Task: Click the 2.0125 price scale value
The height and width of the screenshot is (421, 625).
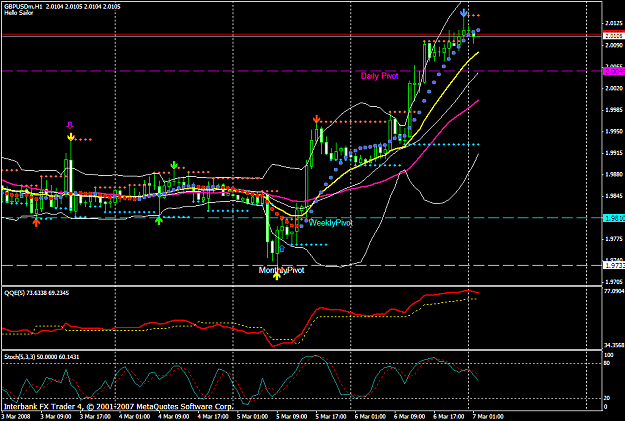Action: pyautogui.click(x=614, y=24)
